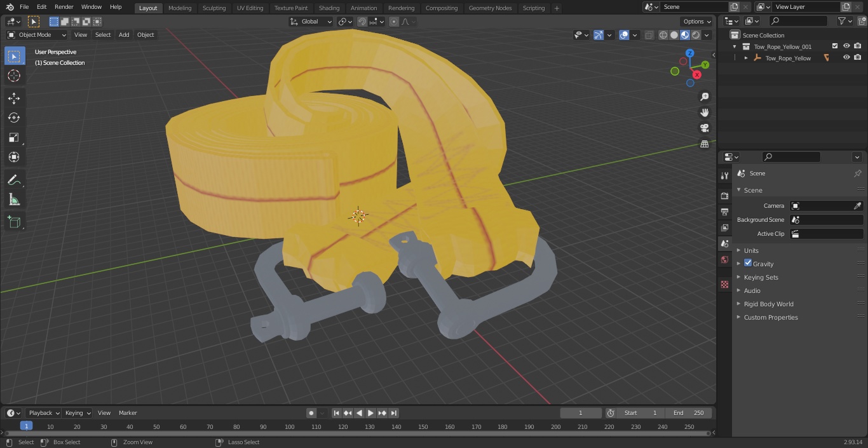Image resolution: width=868 pixels, height=448 pixels.
Task: Switch orthographic/perspective grid icon
Action: click(704, 144)
